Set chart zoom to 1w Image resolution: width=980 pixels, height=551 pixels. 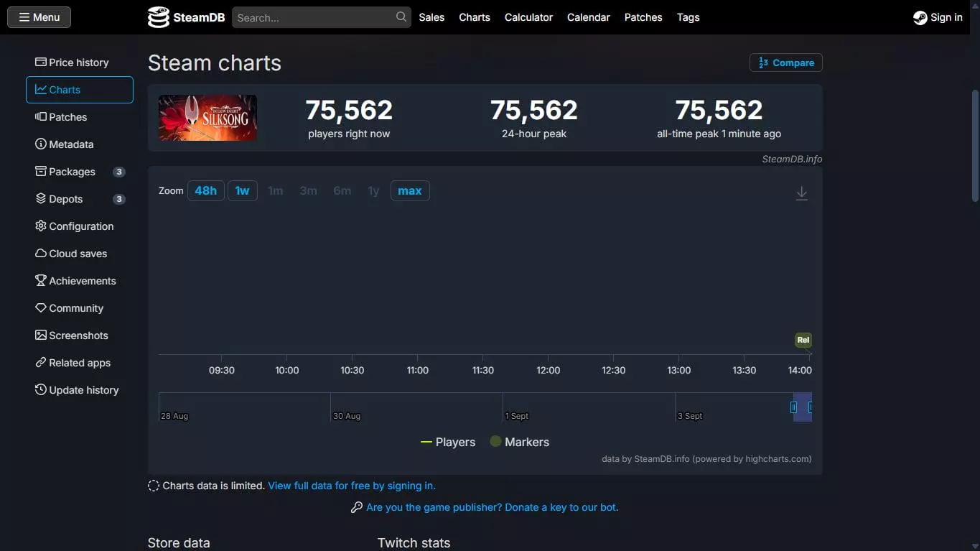[x=243, y=190]
